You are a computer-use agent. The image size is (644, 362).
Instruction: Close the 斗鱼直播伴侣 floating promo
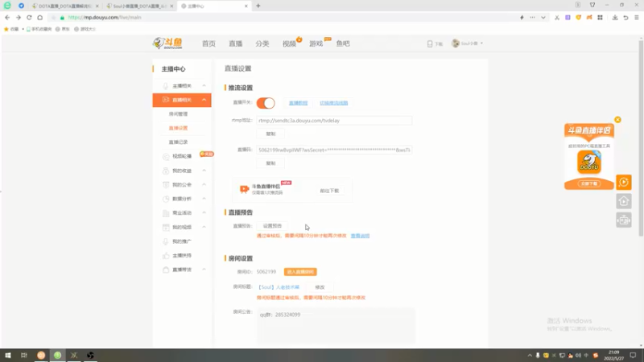(617, 120)
